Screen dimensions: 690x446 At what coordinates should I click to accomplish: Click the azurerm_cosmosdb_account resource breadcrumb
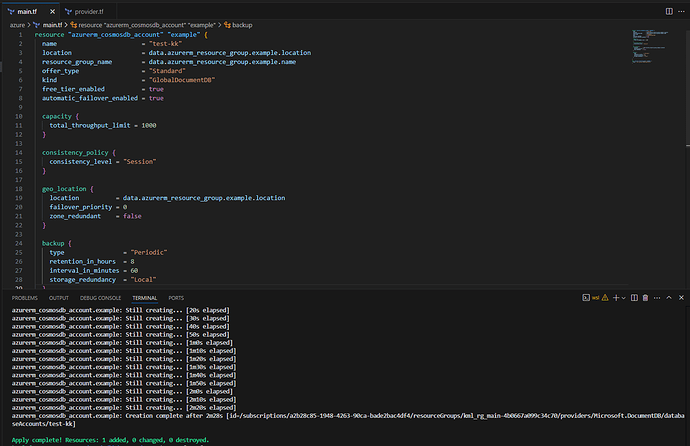143,25
